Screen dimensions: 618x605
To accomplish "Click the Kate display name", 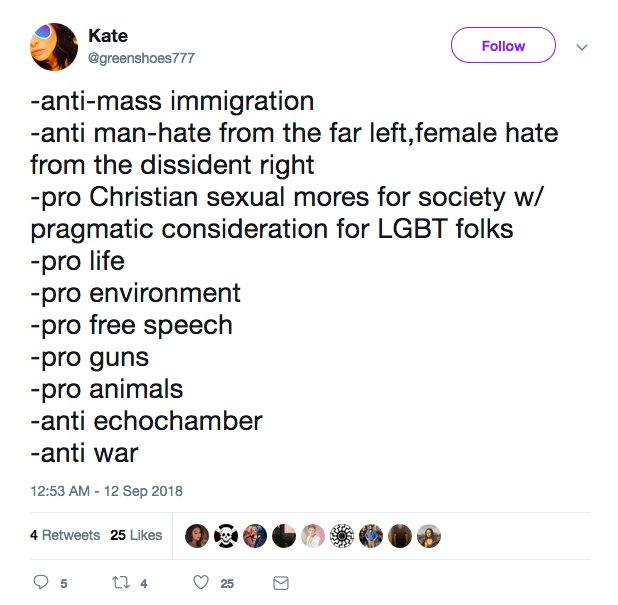I will coord(108,36).
